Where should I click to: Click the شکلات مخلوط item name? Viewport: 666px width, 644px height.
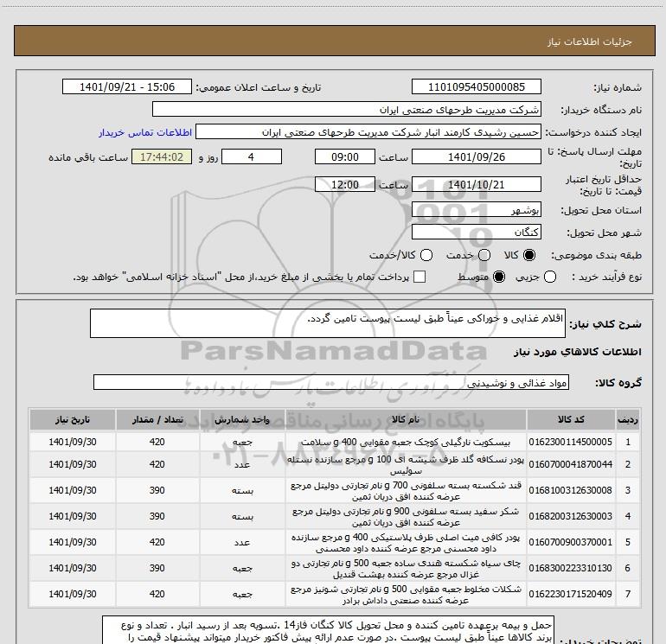pyautogui.click(x=406, y=595)
